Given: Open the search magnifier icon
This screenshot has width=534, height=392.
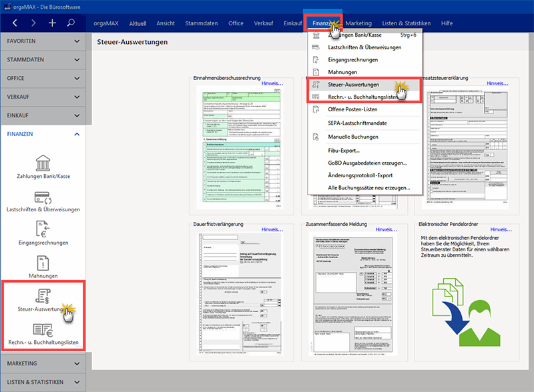Looking at the screenshot, I should [71, 23].
